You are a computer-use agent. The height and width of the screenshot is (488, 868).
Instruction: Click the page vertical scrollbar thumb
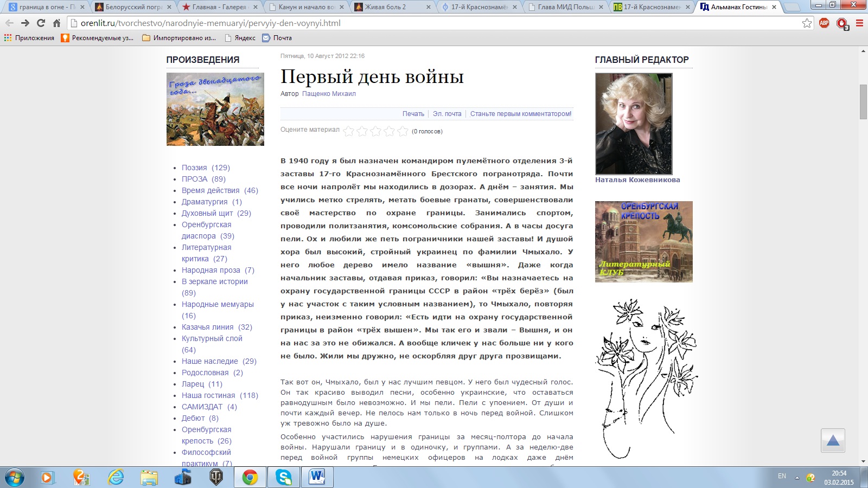tap(863, 101)
